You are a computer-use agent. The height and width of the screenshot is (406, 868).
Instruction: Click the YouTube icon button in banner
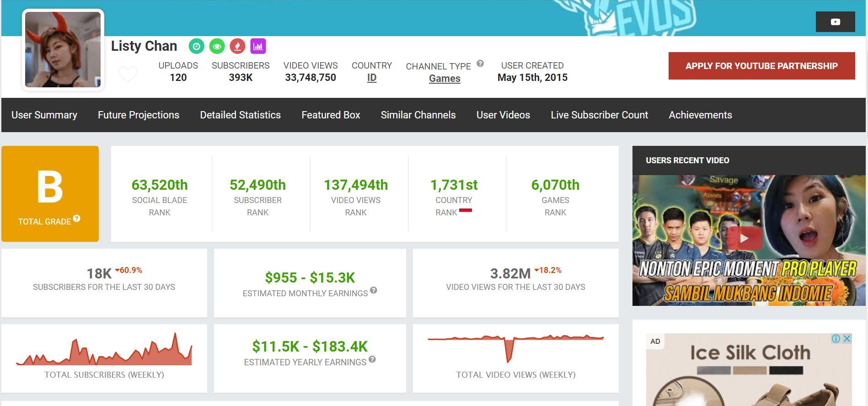[x=835, y=22]
